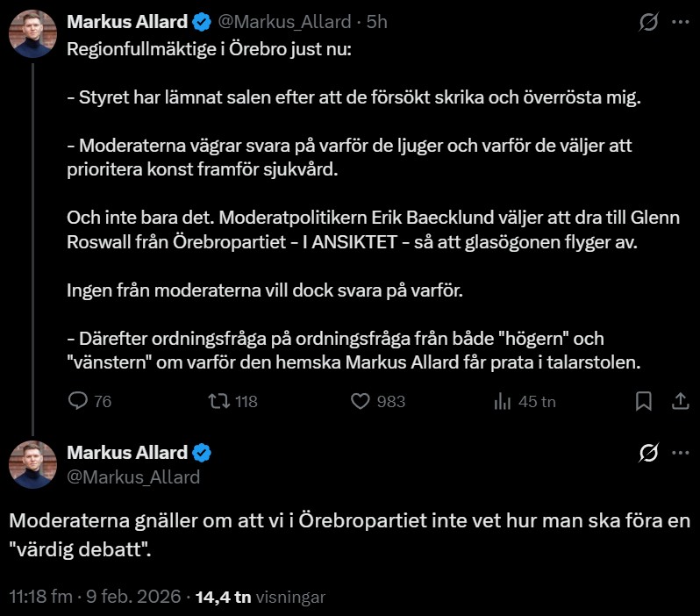Open Grok icon on the top tweet
Screen dimensions: 700x616
point(648,22)
